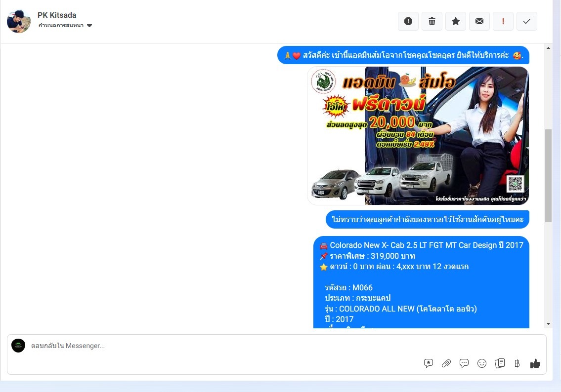The image size is (561, 392).
Task: Open the promotional car advertisement image
Action: click(x=418, y=136)
